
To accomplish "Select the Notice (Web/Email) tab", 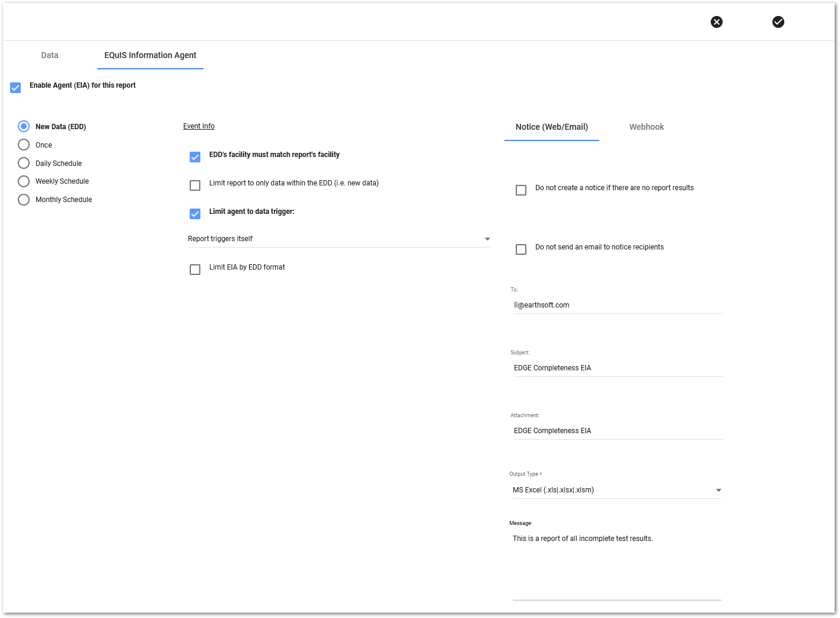I will [x=551, y=127].
